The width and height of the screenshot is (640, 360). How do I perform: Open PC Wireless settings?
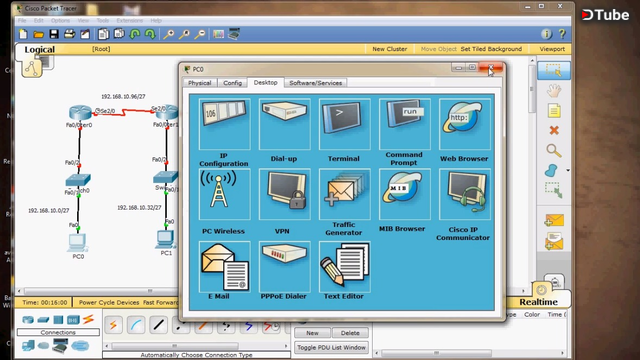(224, 194)
